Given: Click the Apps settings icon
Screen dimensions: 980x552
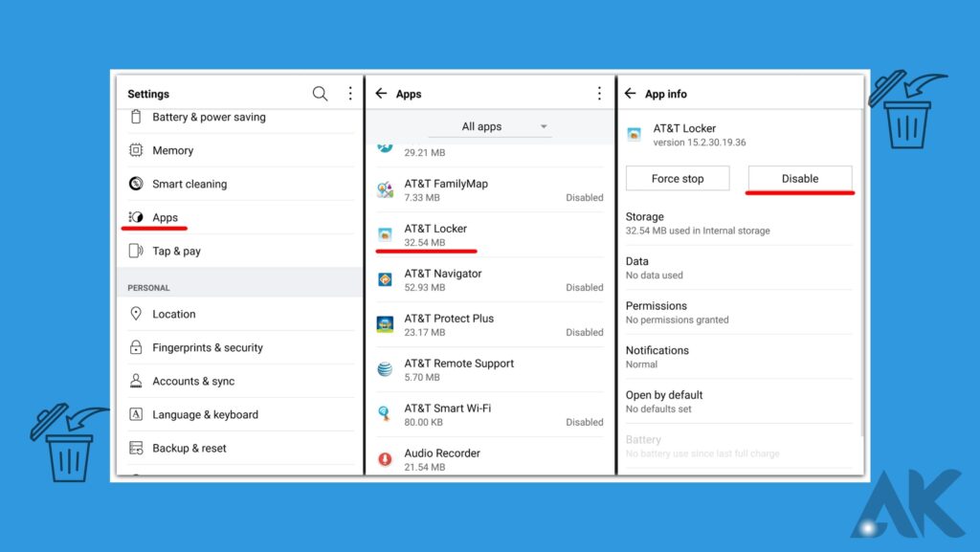Looking at the screenshot, I should (136, 217).
